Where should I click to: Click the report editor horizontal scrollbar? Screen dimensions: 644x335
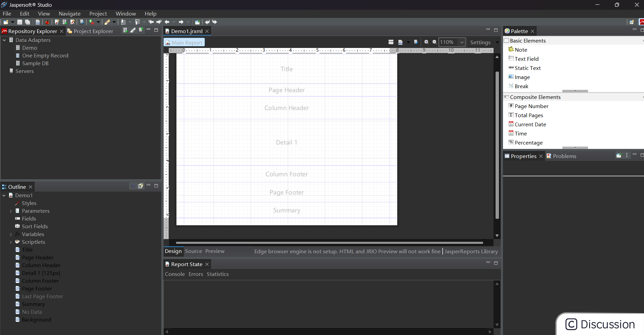click(x=329, y=242)
